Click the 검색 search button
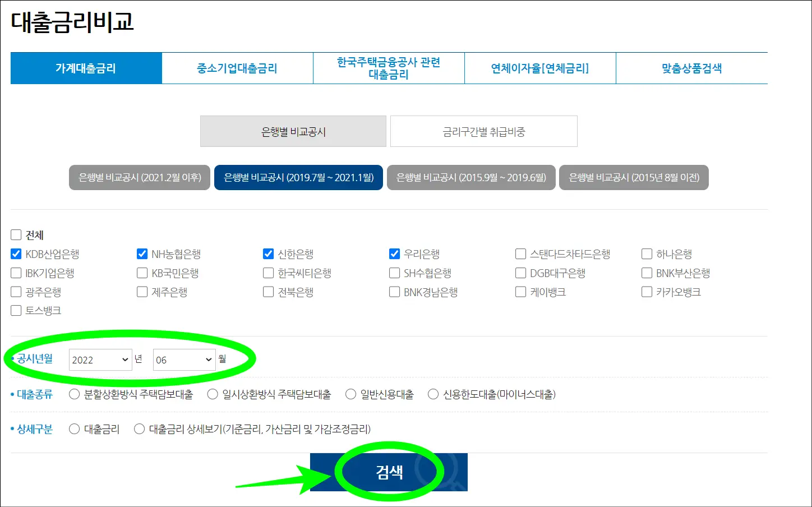 click(x=389, y=472)
